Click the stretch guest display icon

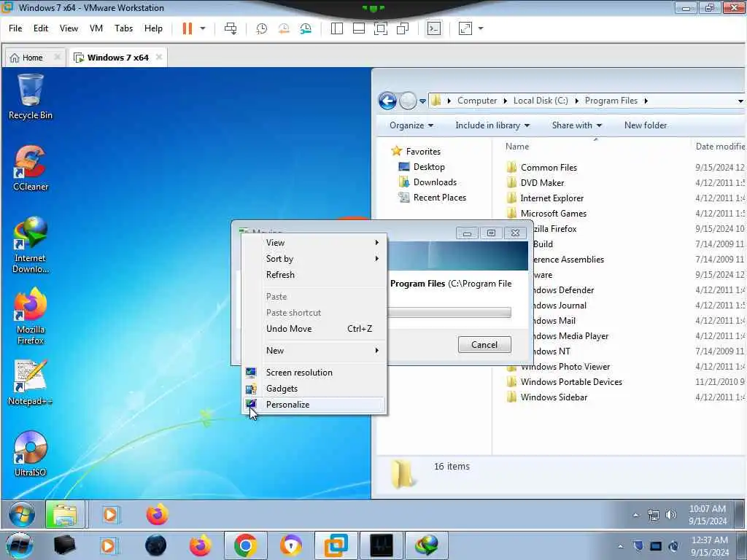coord(465,28)
